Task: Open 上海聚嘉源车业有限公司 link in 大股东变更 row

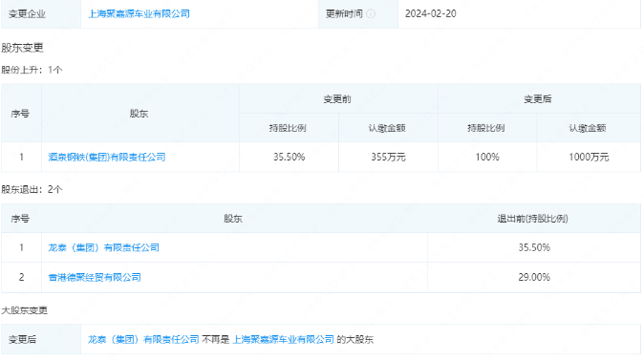Action: tap(284, 340)
